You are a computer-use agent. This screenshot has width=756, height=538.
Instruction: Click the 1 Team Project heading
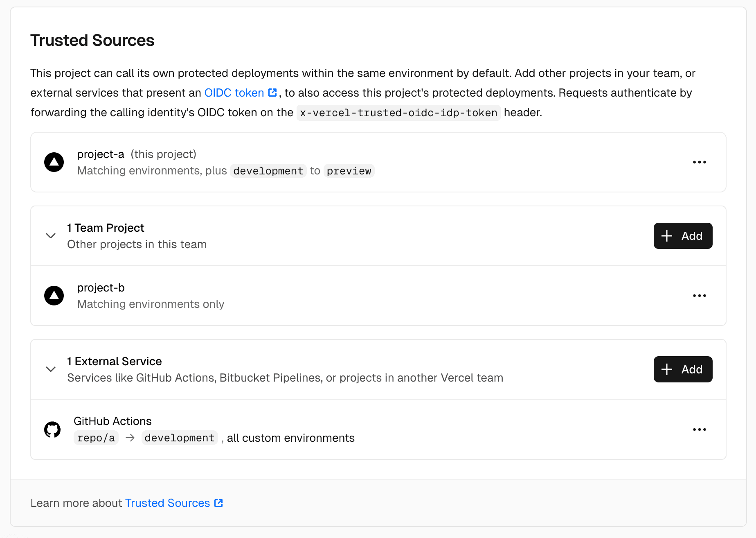(106, 228)
